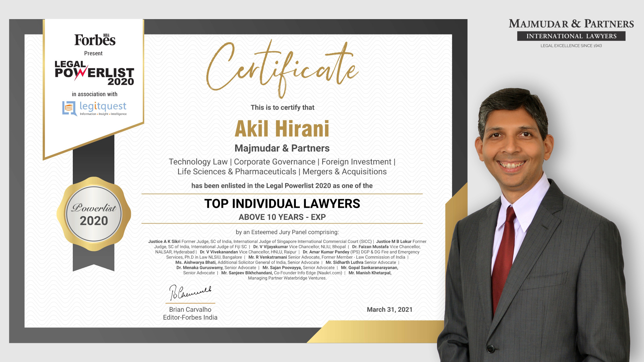Click the Majmudar & Partners logo top right

571,33
